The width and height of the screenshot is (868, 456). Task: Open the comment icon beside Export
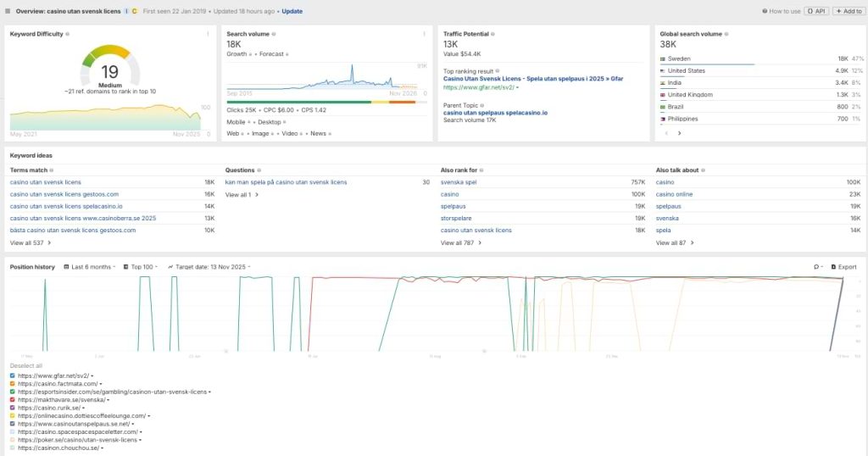point(817,266)
